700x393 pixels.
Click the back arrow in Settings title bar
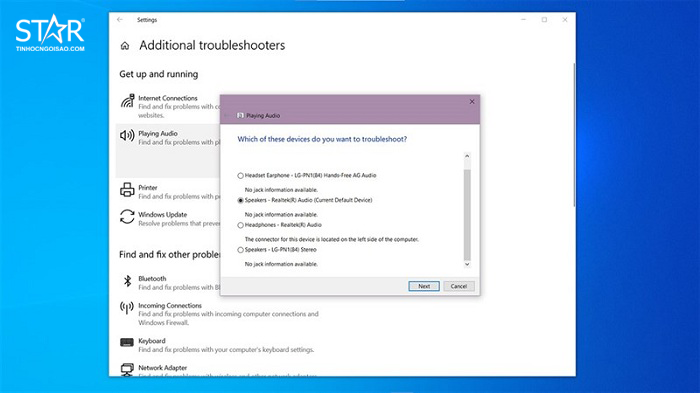click(x=120, y=20)
